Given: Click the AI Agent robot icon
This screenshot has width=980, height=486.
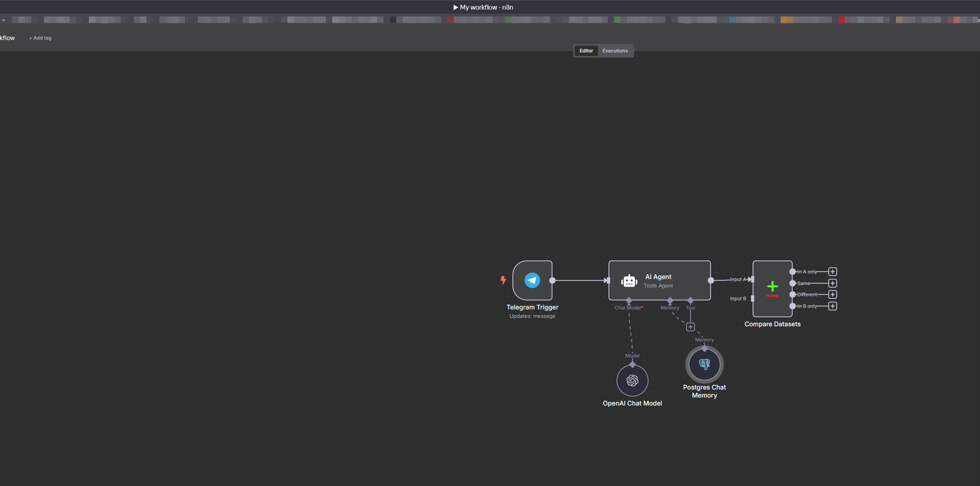Looking at the screenshot, I should 629,281.
